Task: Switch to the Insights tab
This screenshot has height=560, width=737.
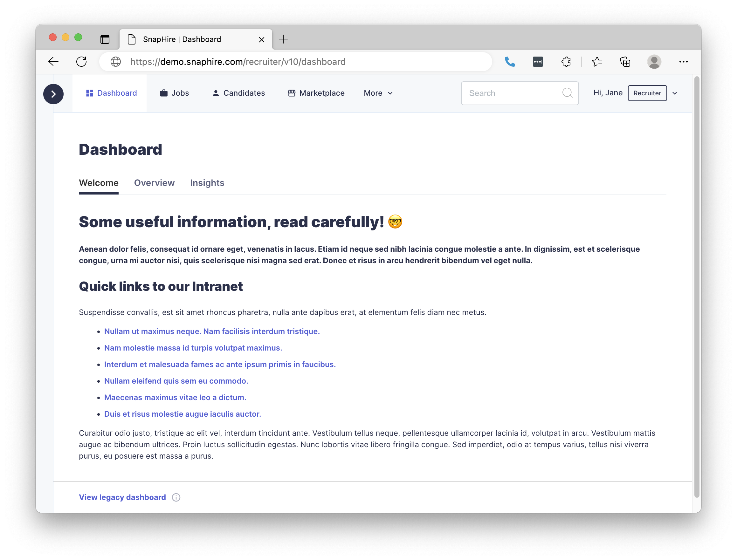Action: click(207, 183)
